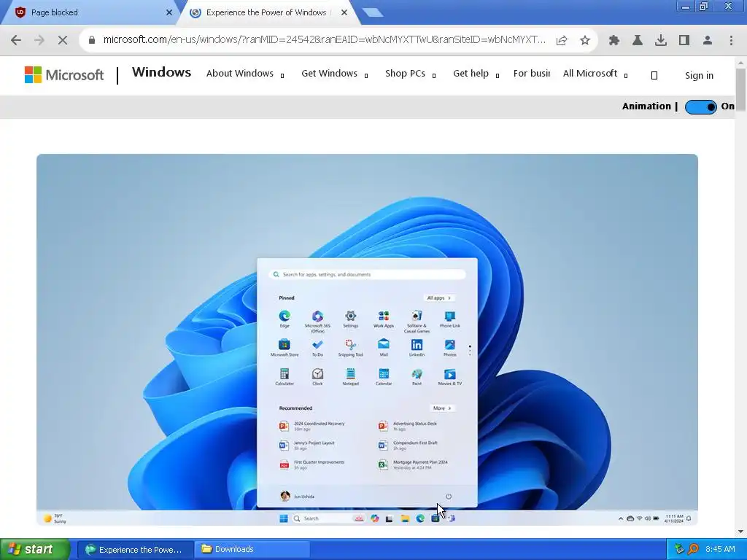Click the Windows brand link
Screen dimensions: 747x560
(x=161, y=72)
